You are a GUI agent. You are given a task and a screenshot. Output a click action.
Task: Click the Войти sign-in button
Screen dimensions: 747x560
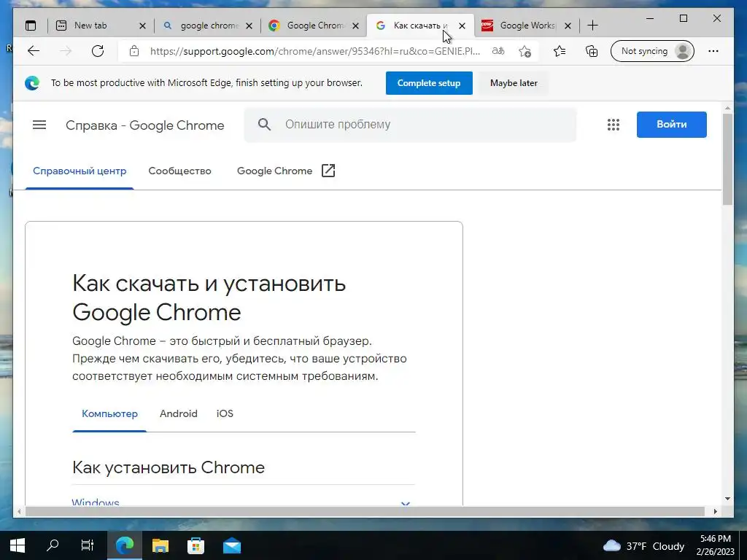click(x=672, y=125)
